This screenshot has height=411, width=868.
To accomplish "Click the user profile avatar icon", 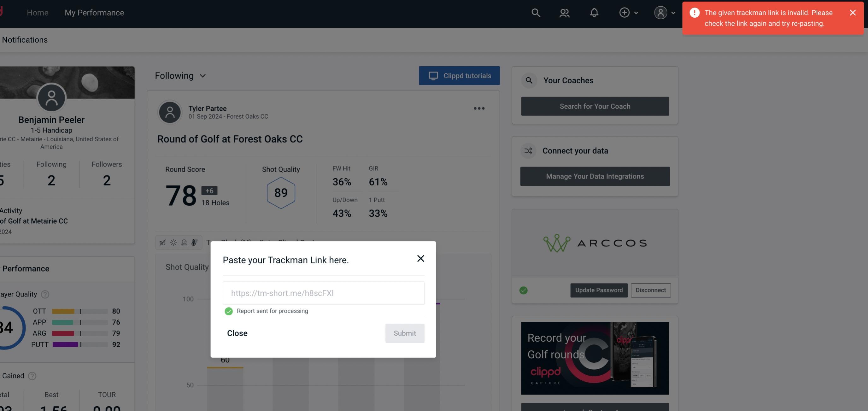I will [x=660, y=12].
